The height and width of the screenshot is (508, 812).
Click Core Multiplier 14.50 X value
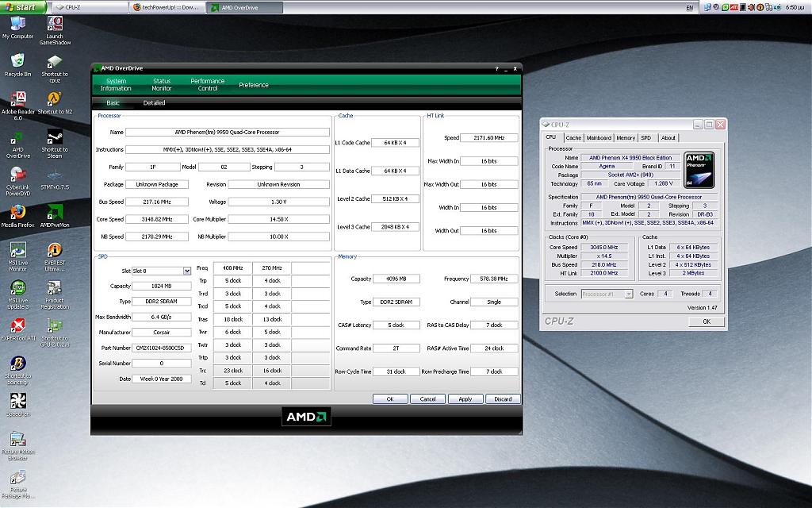278,219
